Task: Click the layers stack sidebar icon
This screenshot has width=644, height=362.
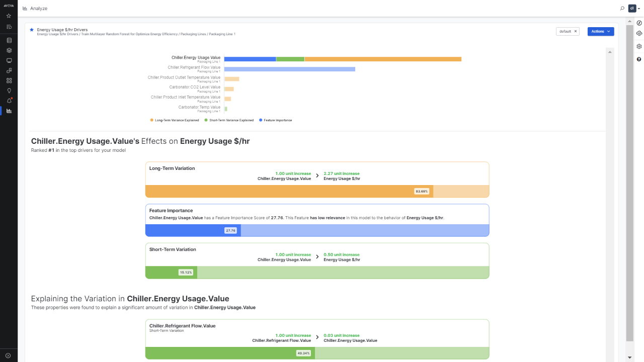Action: coord(9,50)
